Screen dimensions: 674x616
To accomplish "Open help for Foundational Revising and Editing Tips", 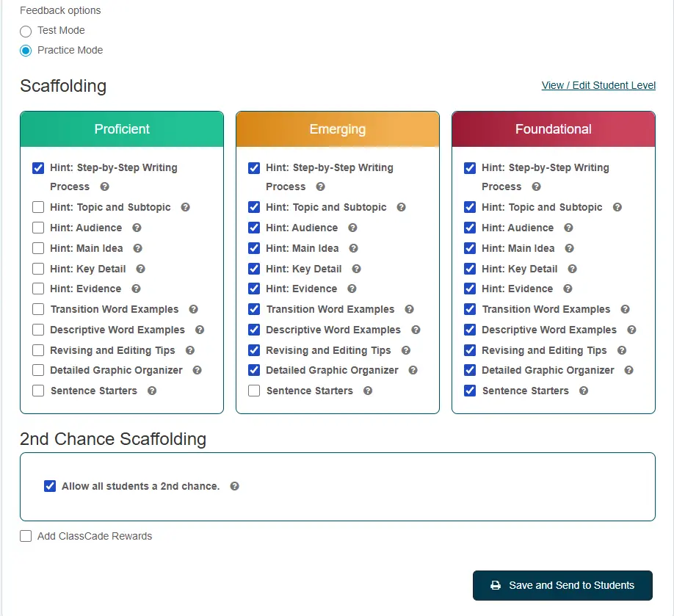I will [x=622, y=350].
